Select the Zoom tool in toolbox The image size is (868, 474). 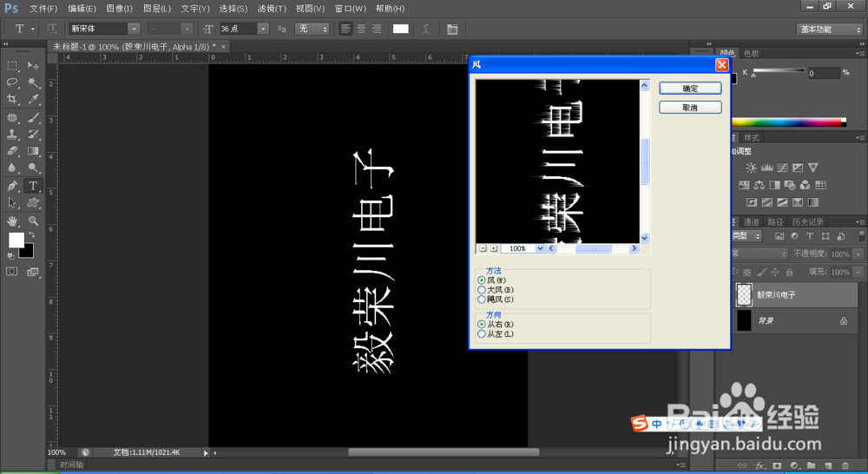[33, 221]
